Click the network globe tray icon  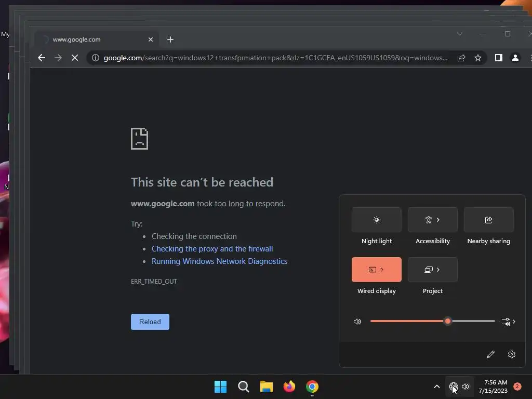coord(453,387)
